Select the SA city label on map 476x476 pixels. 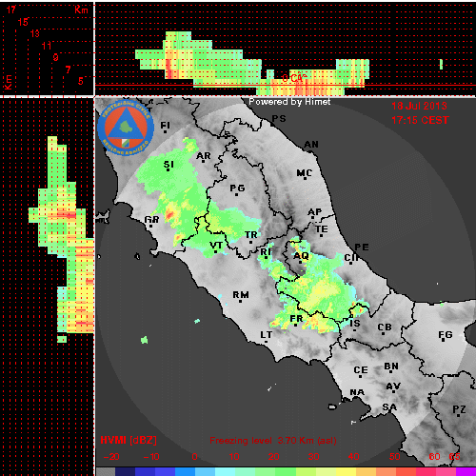point(389,407)
